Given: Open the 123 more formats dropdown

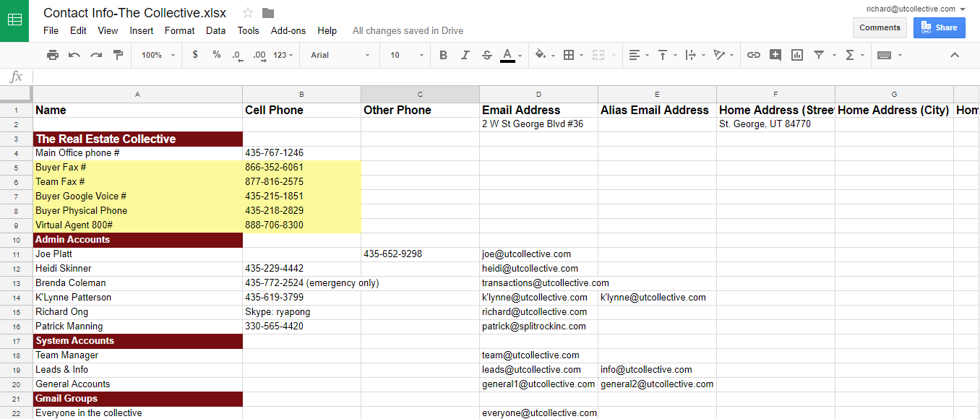Looking at the screenshot, I should tap(283, 55).
